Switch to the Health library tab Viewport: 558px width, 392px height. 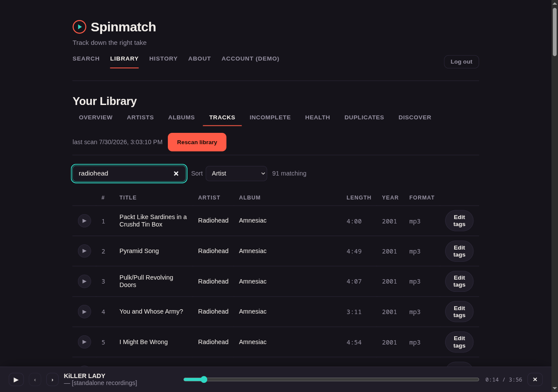pyautogui.click(x=318, y=118)
